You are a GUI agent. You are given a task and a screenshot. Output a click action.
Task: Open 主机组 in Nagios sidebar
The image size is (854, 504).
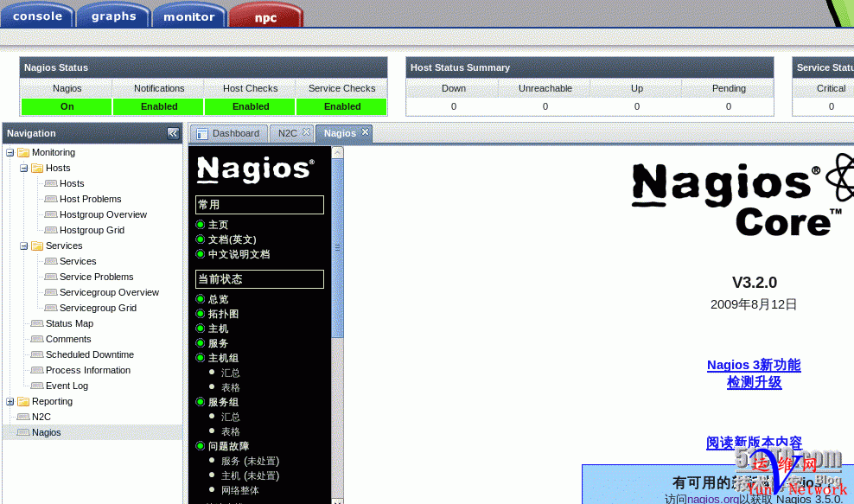pos(223,358)
